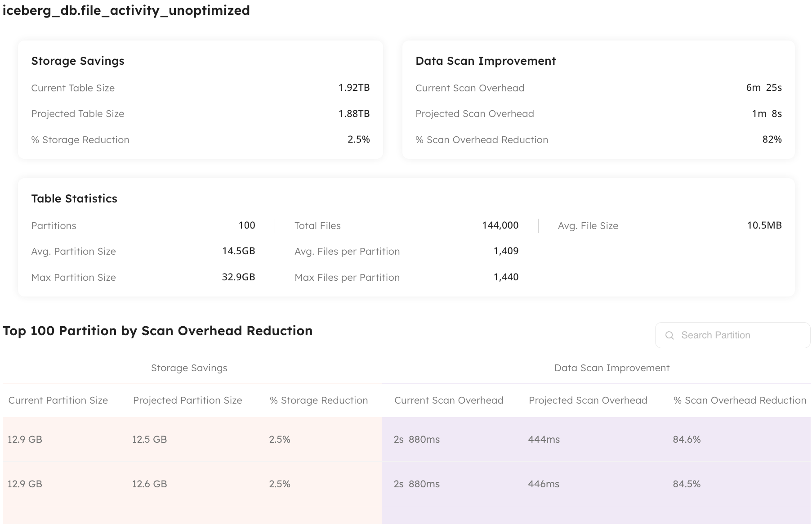This screenshot has width=812, height=526.
Task: Select the Data Scan Improvement table group header
Action: [611, 368]
